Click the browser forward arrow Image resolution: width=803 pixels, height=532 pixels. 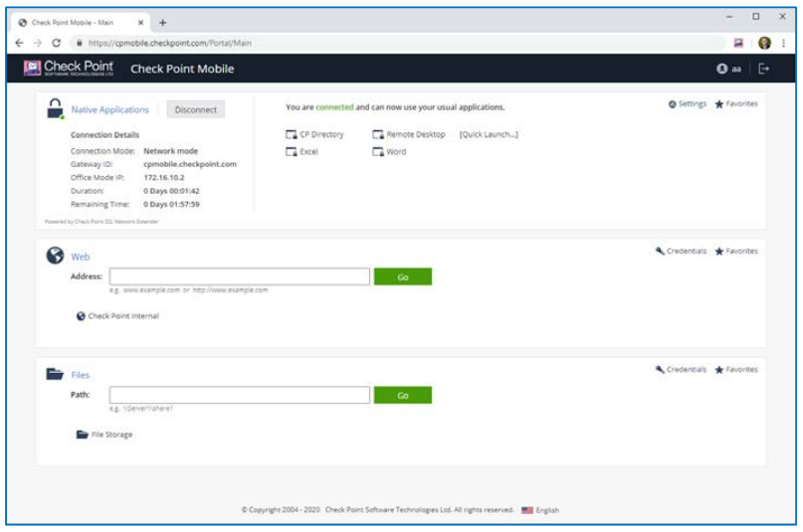tap(38, 43)
